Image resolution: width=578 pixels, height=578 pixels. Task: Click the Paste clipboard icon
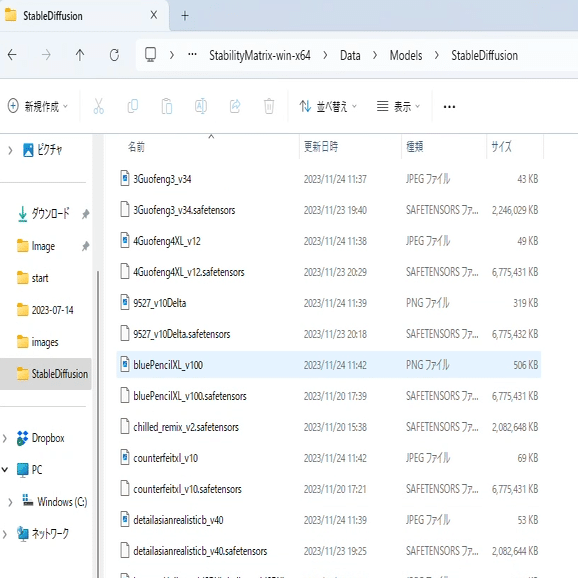pos(167,106)
